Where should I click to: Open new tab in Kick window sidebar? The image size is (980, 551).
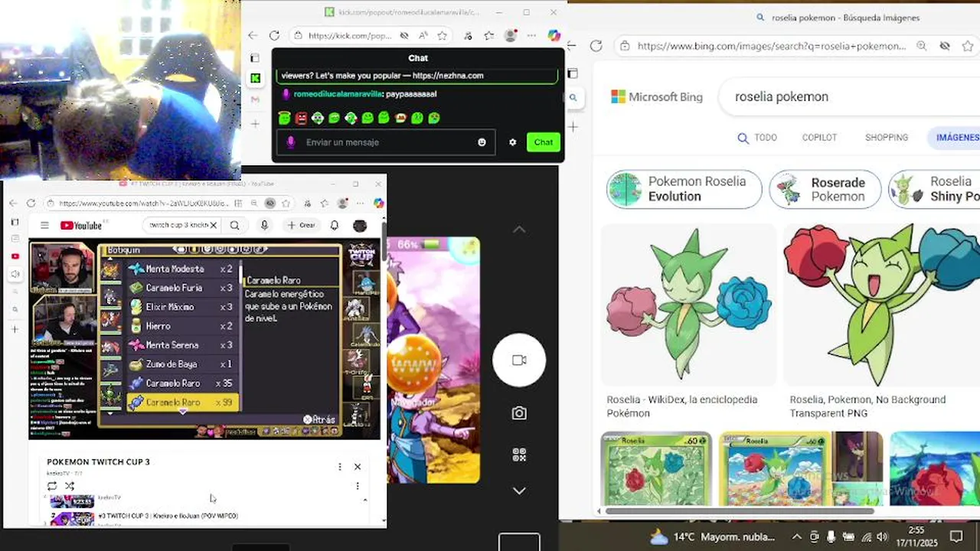click(256, 123)
